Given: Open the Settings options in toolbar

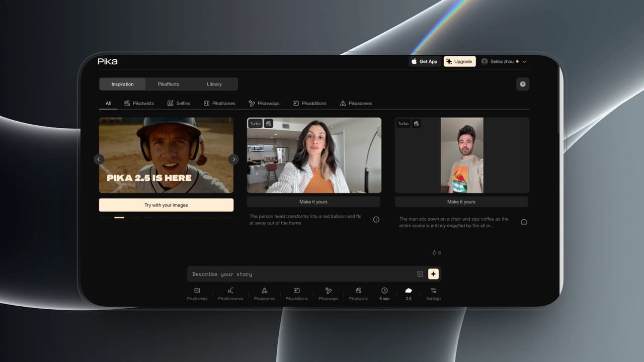Looking at the screenshot, I should (434, 294).
